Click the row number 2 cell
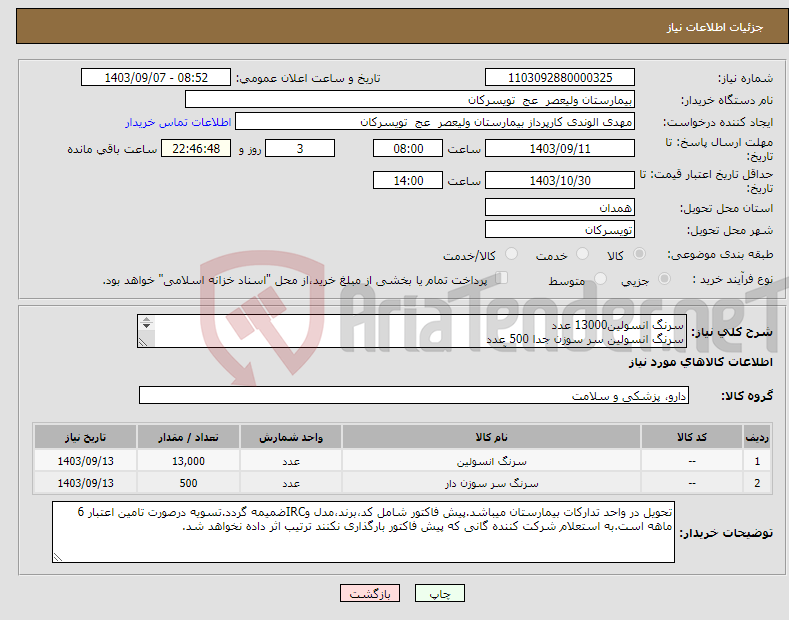 point(757,483)
